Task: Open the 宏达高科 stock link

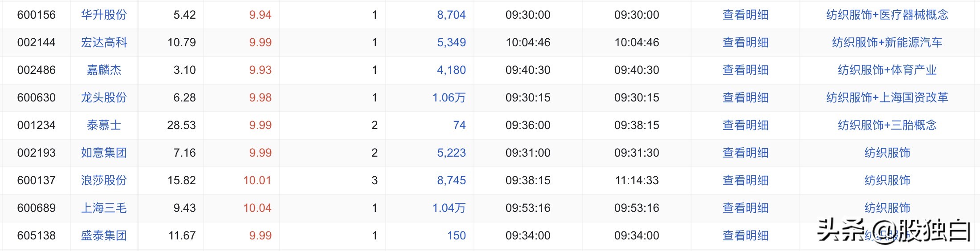Action: 104,42
